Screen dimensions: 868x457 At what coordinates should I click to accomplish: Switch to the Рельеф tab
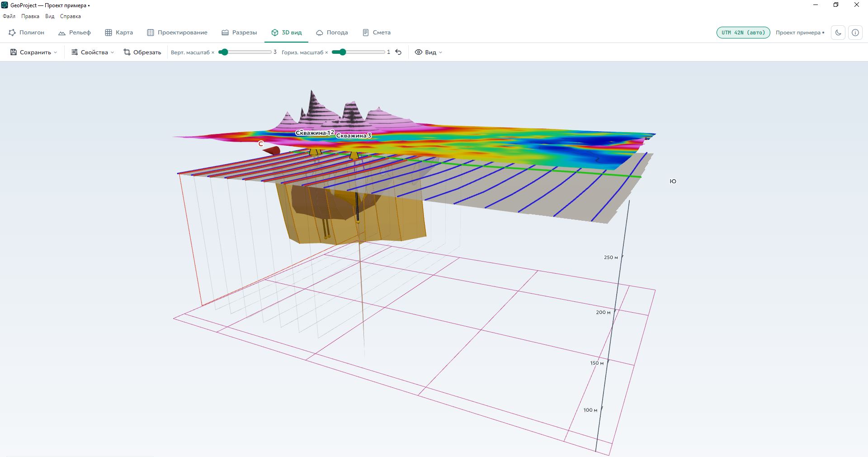75,33
